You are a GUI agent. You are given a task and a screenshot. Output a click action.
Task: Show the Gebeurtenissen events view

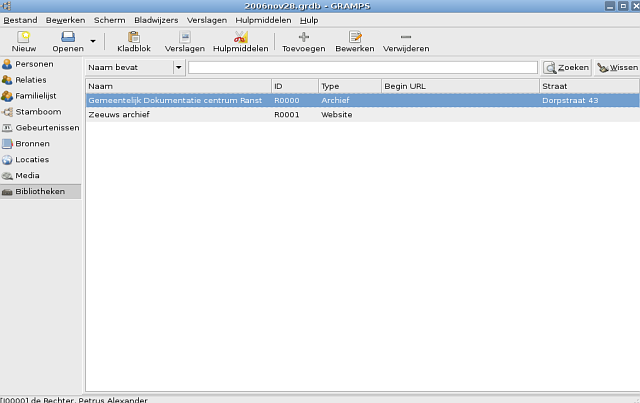[46, 127]
